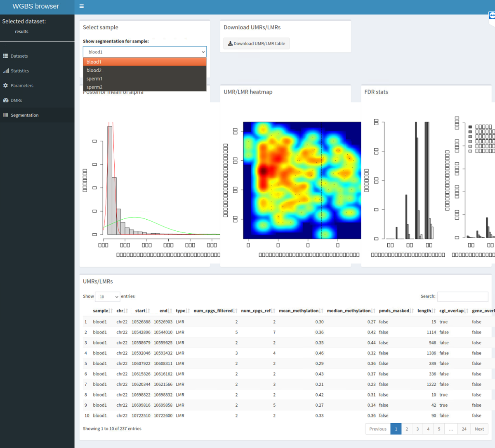Sort table by the sample column arrows
This screenshot has width=495, height=448.
point(111,311)
